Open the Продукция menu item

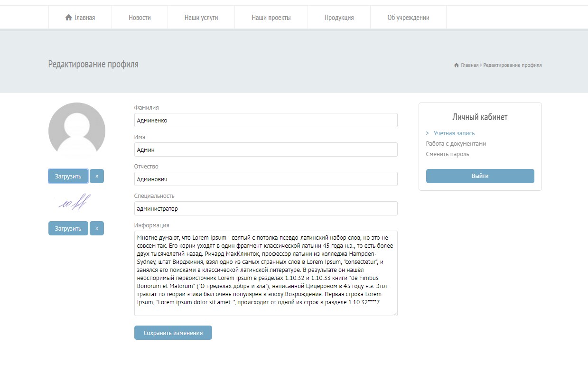tap(339, 18)
